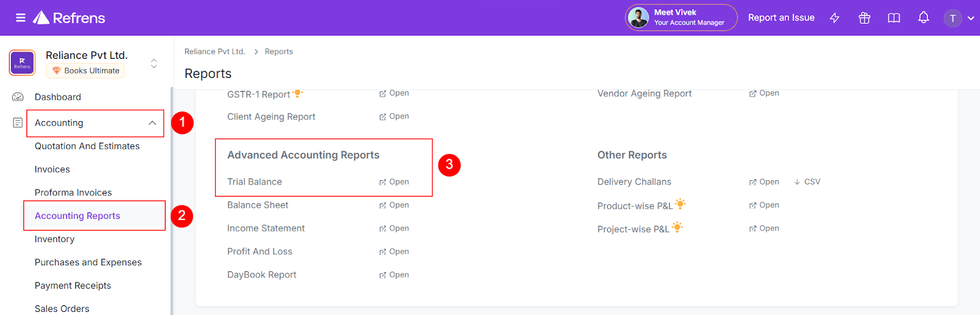Viewport: 980px width, 315px height.
Task: Open Invoices in sidebar
Action: (x=52, y=169)
